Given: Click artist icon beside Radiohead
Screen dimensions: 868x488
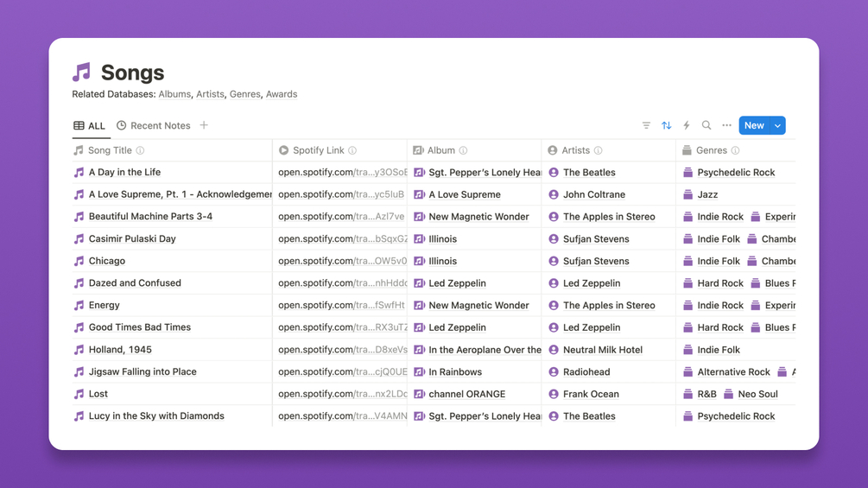Looking at the screenshot, I should click(554, 371).
